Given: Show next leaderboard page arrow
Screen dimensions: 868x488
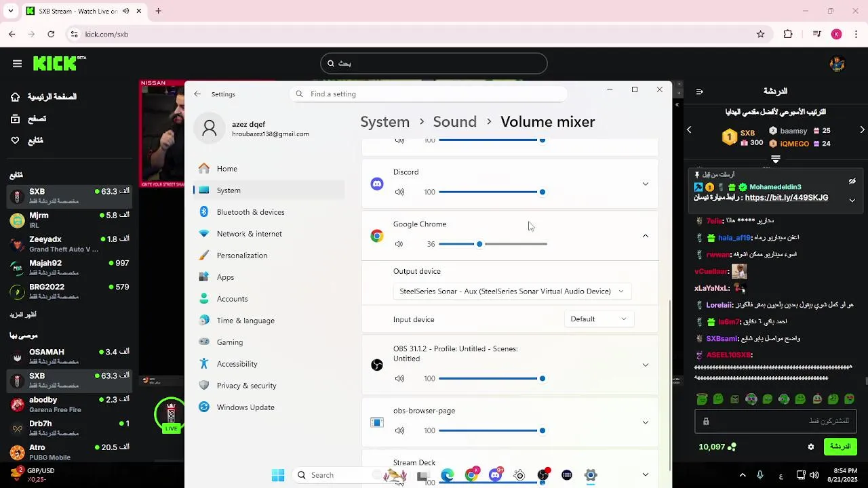Looking at the screenshot, I should pyautogui.click(x=862, y=130).
